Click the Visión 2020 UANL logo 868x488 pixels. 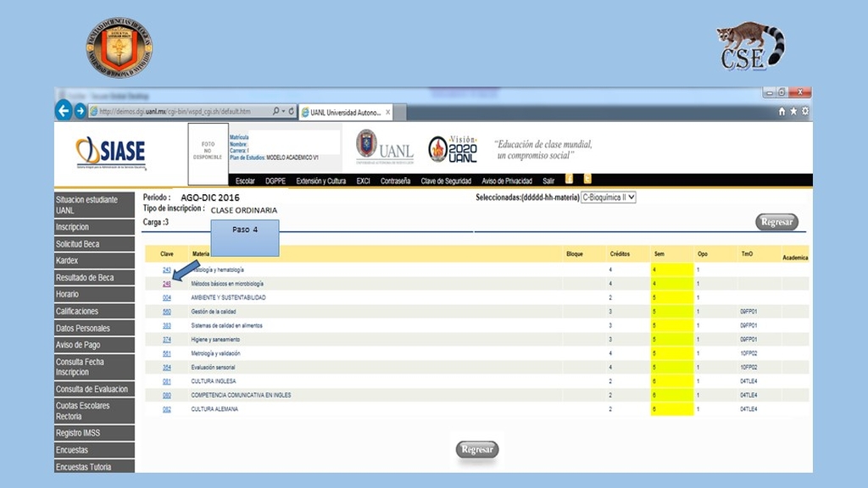click(x=453, y=149)
